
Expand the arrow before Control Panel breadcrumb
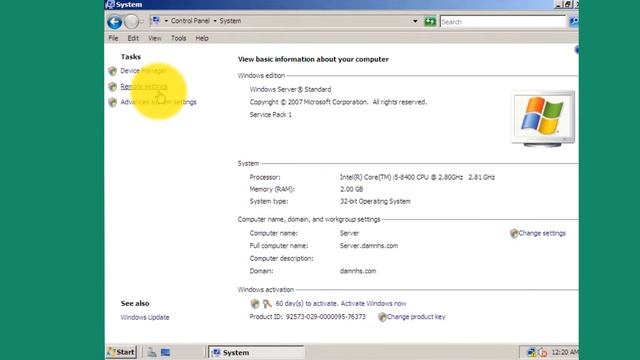pos(166,21)
